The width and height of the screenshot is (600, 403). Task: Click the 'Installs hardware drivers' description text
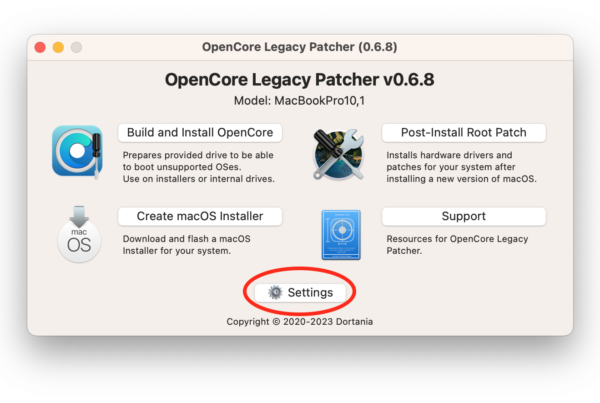pos(461,167)
